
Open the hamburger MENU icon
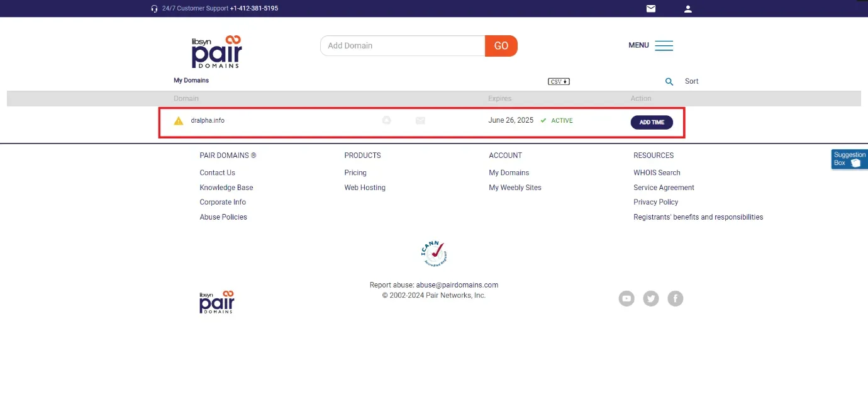664,45
